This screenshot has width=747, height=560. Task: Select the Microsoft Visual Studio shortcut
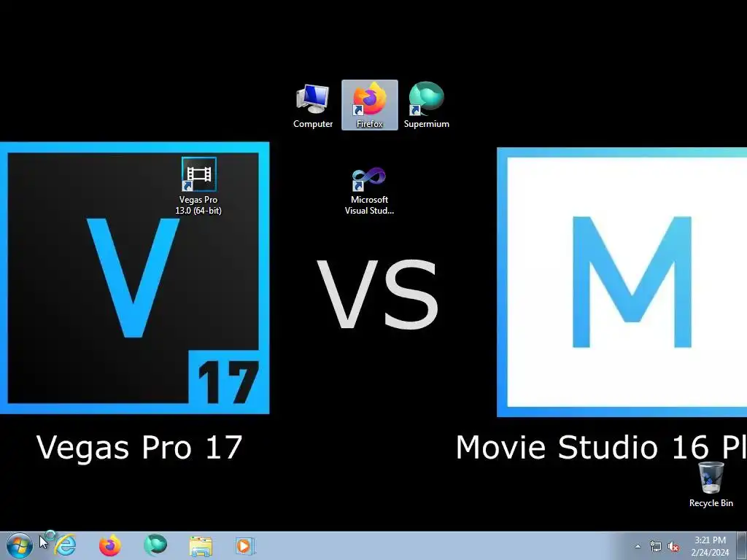click(x=369, y=190)
